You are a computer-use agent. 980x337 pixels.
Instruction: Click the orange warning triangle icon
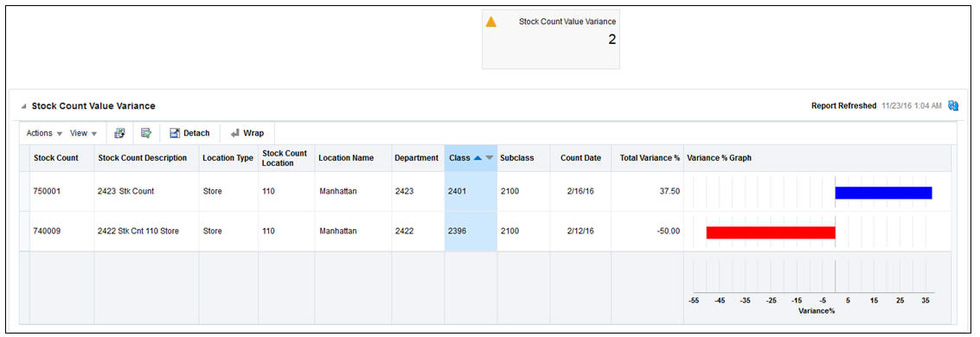pos(491,22)
